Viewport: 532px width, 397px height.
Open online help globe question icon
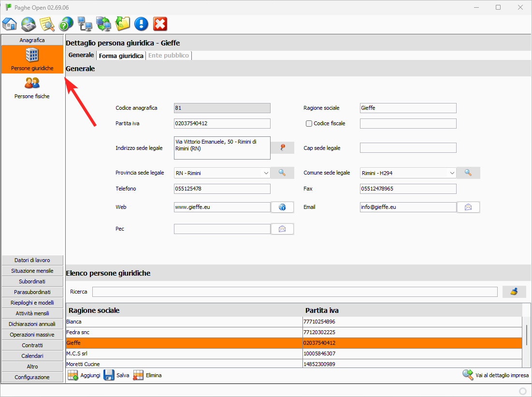point(66,24)
